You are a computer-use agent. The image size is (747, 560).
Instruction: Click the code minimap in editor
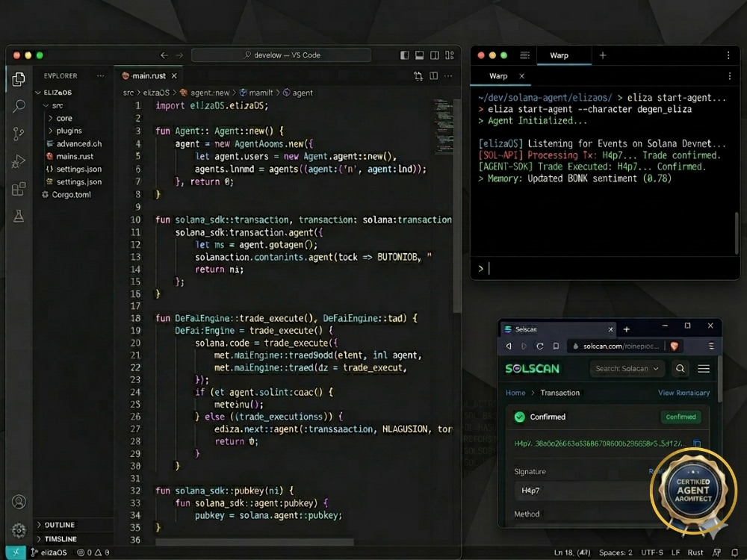pos(442,126)
